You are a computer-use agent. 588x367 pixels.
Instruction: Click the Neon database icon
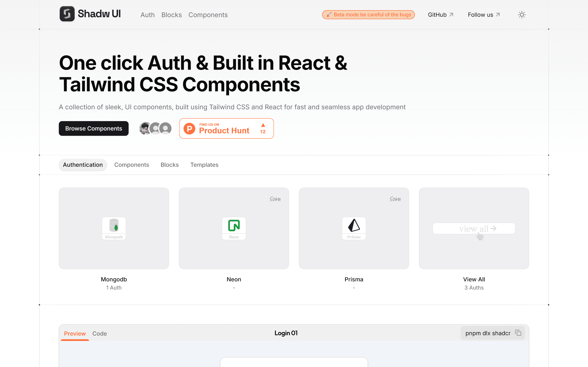[x=234, y=228]
